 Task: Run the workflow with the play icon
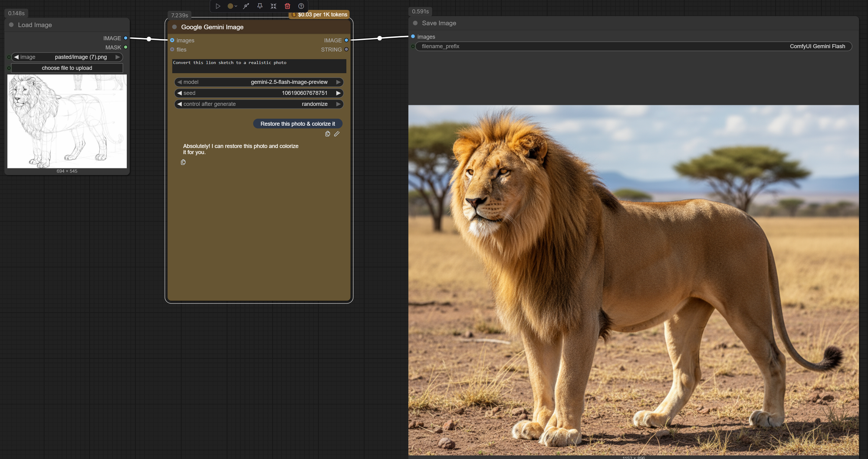(x=218, y=6)
